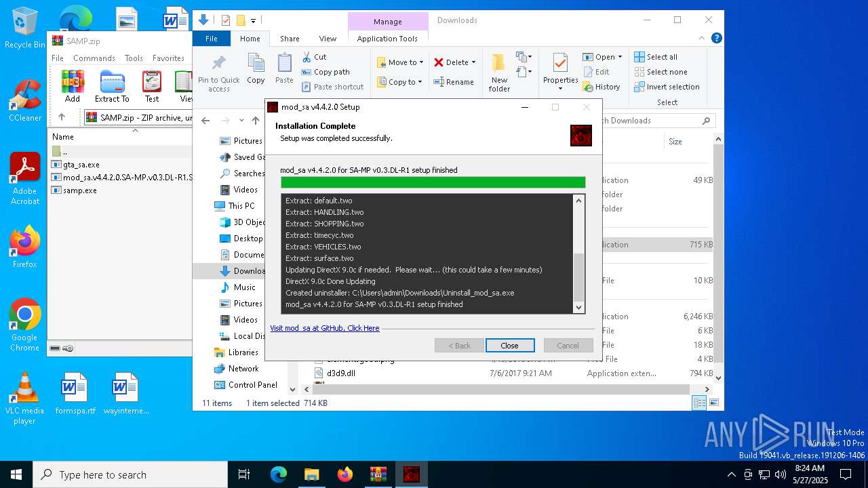The height and width of the screenshot is (488, 868).
Task: Switch to details view icon
Action: [698, 403]
